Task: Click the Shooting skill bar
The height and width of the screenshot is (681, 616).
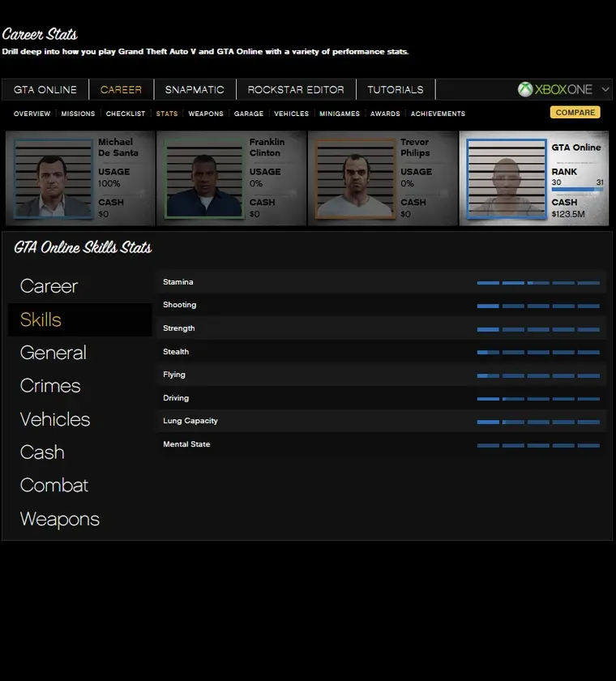Action: click(538, 306)
